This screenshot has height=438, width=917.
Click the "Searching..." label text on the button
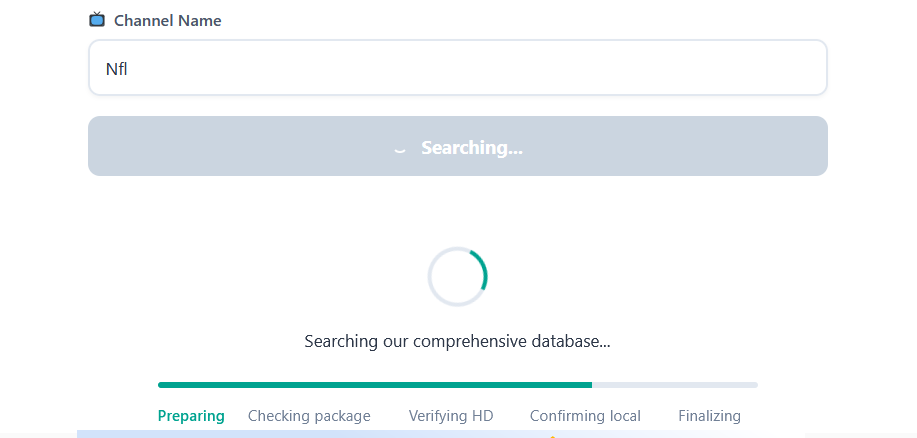pos(471,148)
